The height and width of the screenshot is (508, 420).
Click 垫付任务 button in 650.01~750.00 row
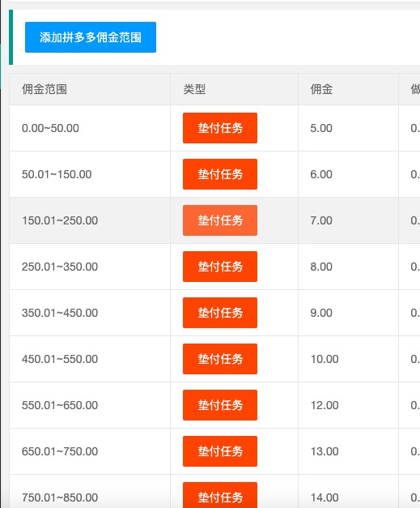(x=220, y=451)
